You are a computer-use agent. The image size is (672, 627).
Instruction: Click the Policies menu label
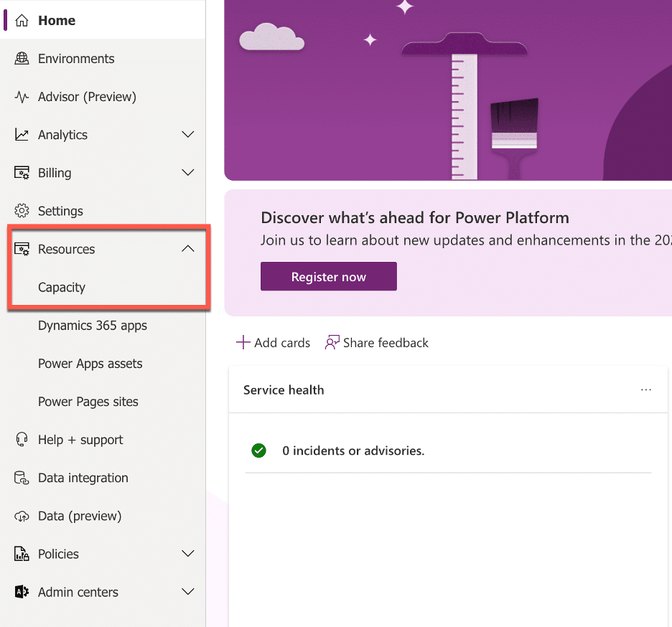pos(58,554)
